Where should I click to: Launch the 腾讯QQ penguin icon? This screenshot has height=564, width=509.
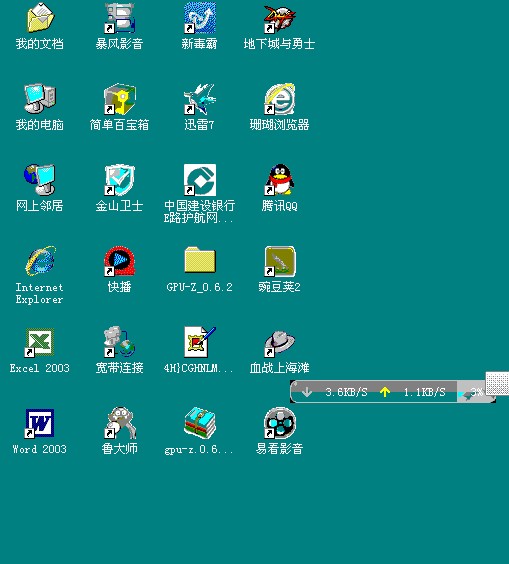280,180
